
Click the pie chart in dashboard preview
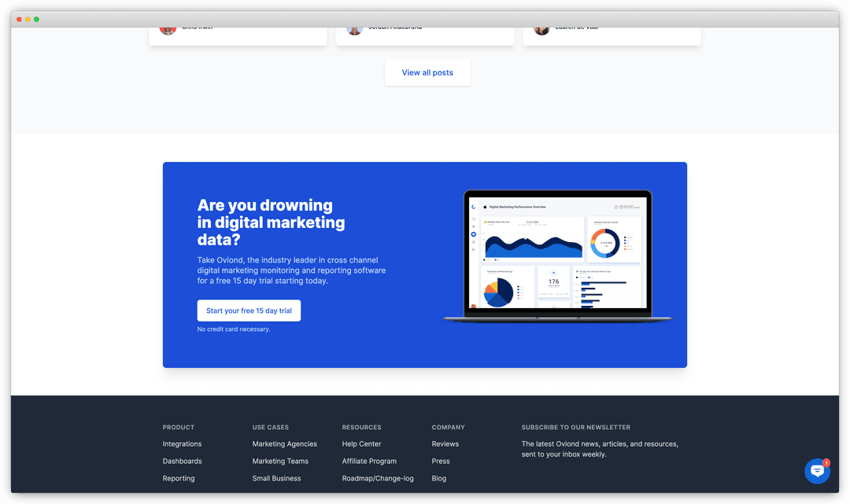(x=498, y=292)
